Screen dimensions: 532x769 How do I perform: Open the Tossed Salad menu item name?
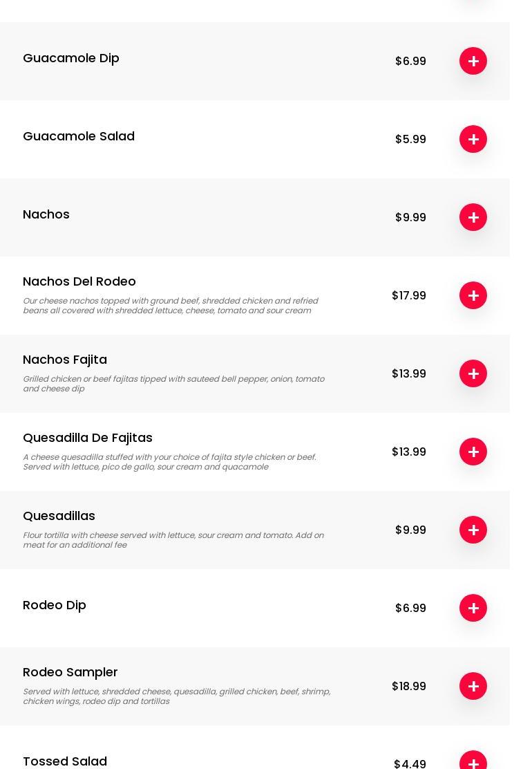pos(65,761)
